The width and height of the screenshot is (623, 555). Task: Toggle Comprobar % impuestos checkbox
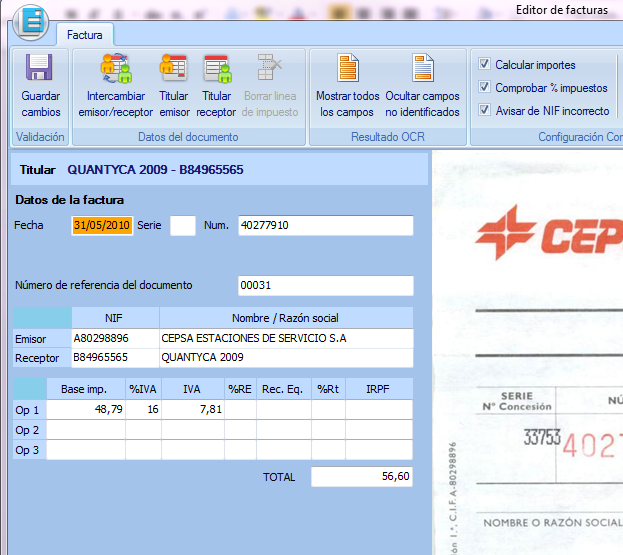484,87
